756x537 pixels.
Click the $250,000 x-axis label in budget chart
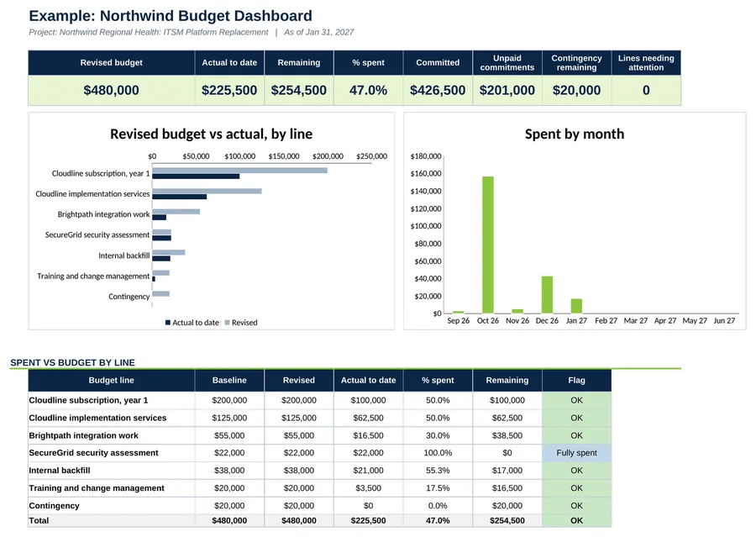pos(372,156)
